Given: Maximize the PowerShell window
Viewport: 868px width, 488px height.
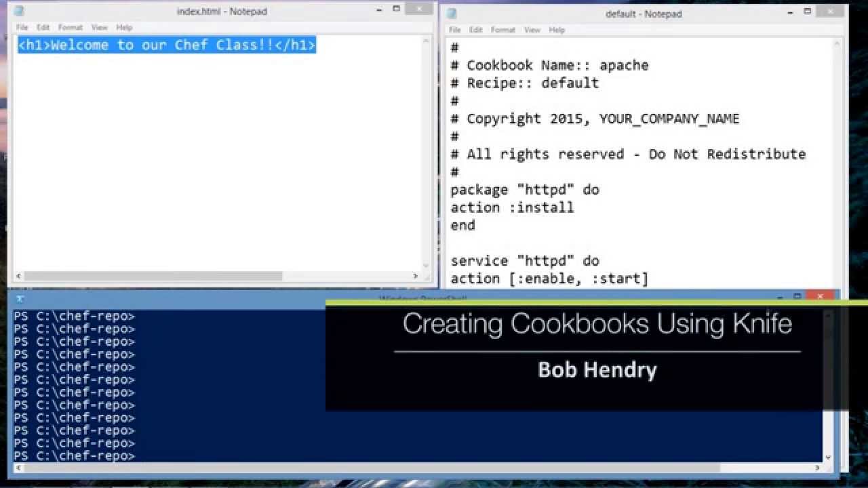Looking at the screenshot, I should [x=797, y=296].
